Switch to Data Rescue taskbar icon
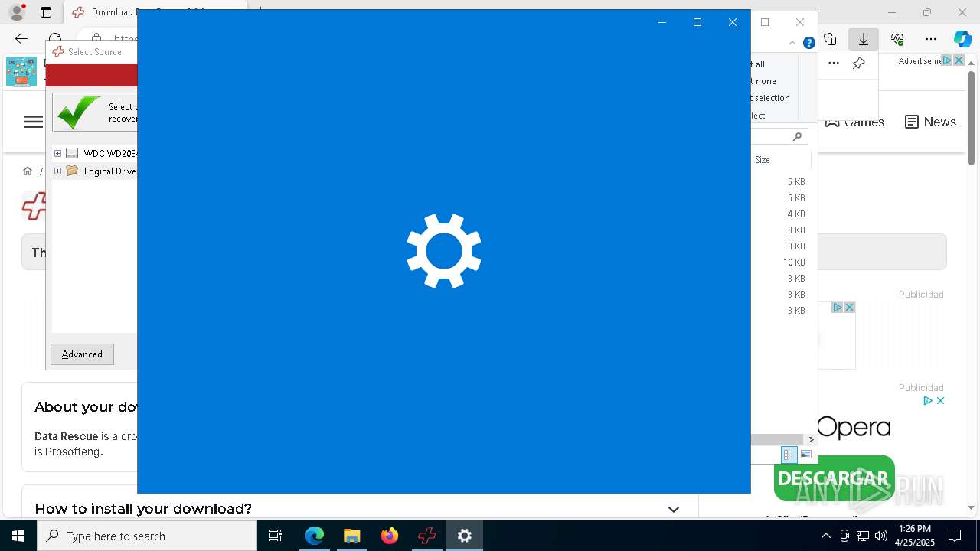Viewport: 980px width, 551px height. click(x=427, y=536)
